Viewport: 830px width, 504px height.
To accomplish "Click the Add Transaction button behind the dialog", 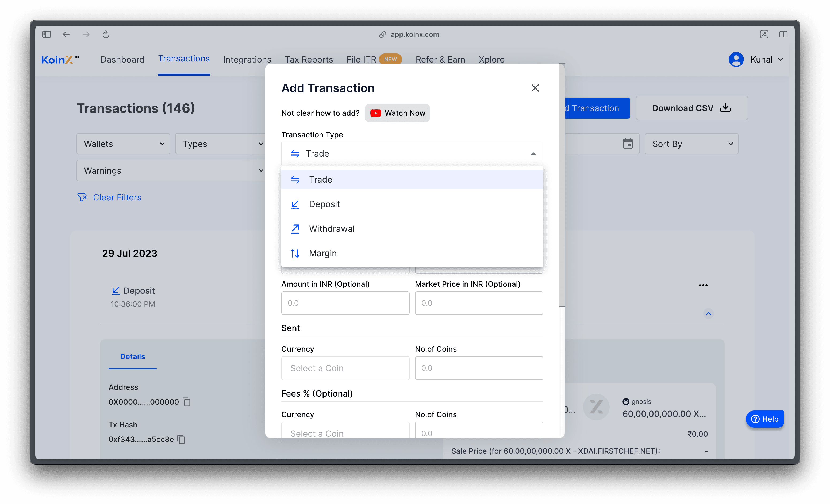I will tap(597, 108).
